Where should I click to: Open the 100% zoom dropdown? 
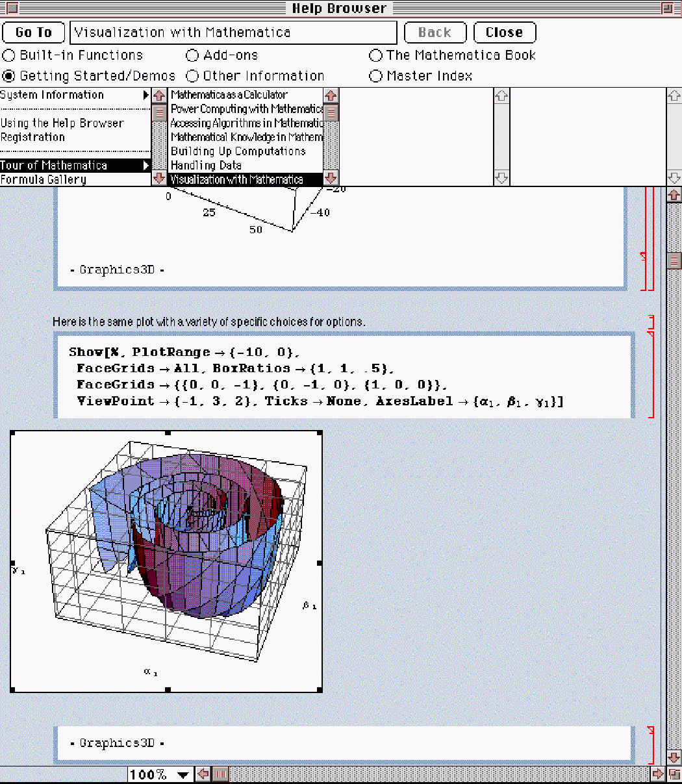click(159, 774)
